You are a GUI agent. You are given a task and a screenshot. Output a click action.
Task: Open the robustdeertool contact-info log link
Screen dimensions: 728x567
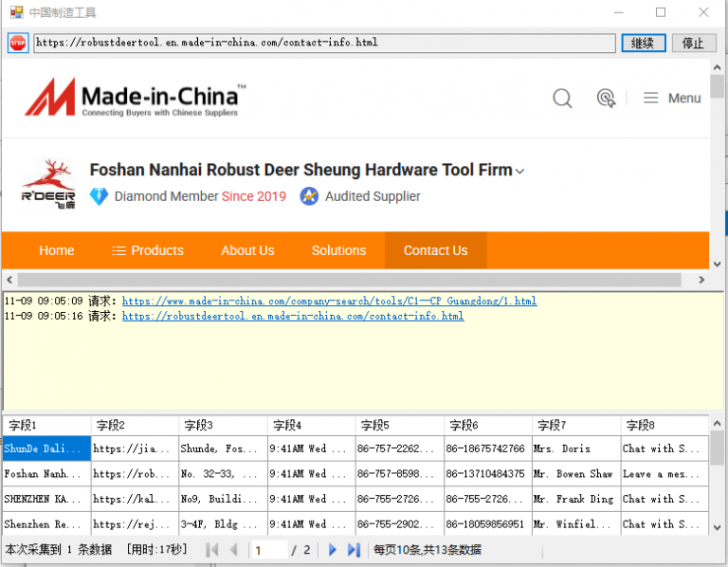pos(293,317)
